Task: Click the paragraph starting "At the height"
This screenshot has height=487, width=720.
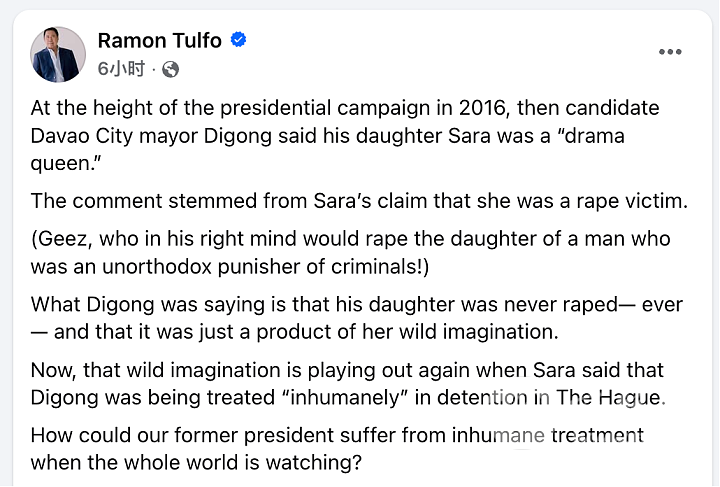Action: (x=345, y=136)
